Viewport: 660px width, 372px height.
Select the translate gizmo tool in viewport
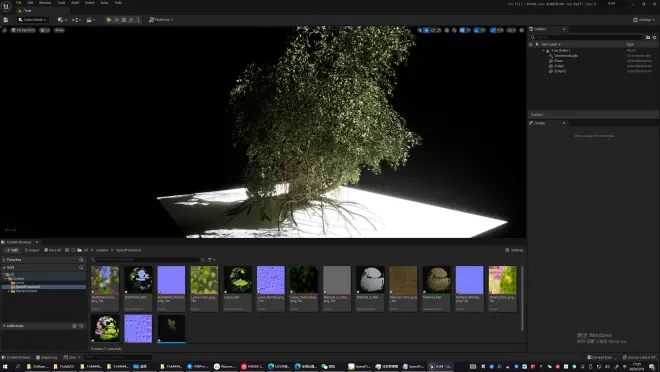click(426, 30)
